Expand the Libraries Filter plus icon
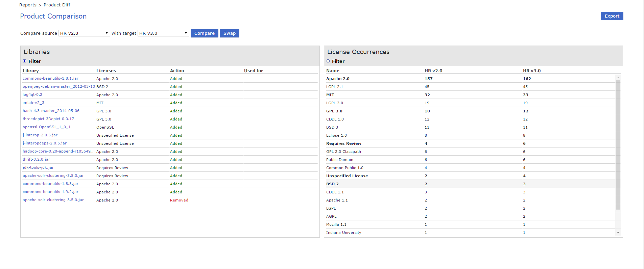This screenshot has height=269, width=644. pos(24,61)
